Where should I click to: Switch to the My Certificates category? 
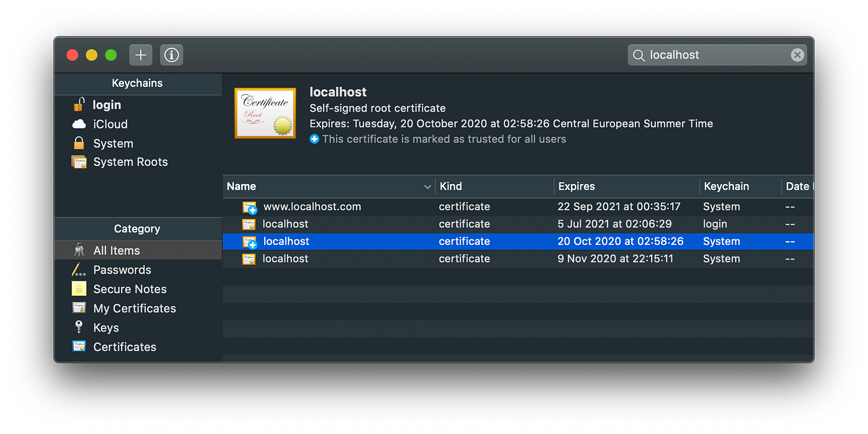(133, 308)
